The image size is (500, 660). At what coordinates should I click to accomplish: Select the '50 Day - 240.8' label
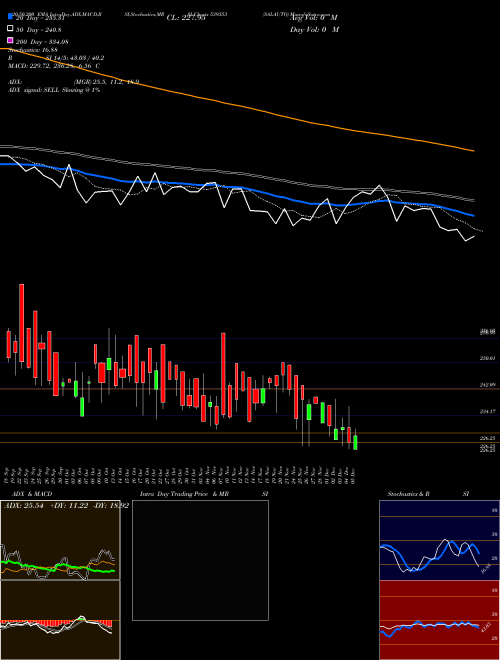(38, 30)
